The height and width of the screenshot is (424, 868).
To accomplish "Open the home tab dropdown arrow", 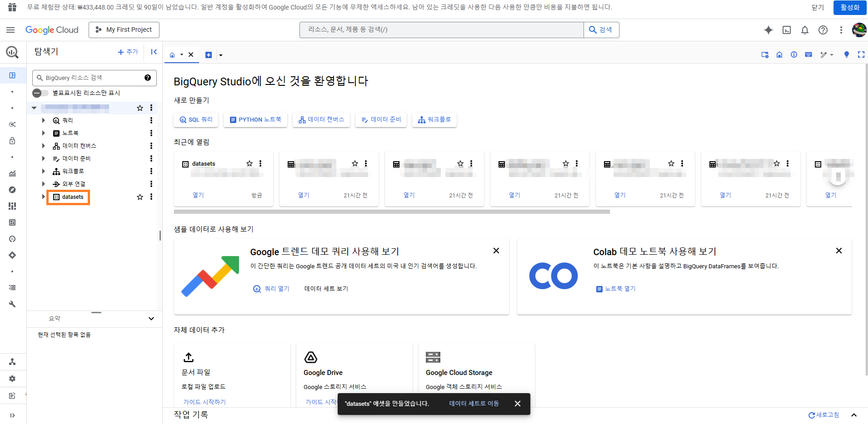I will coord(182,55).
